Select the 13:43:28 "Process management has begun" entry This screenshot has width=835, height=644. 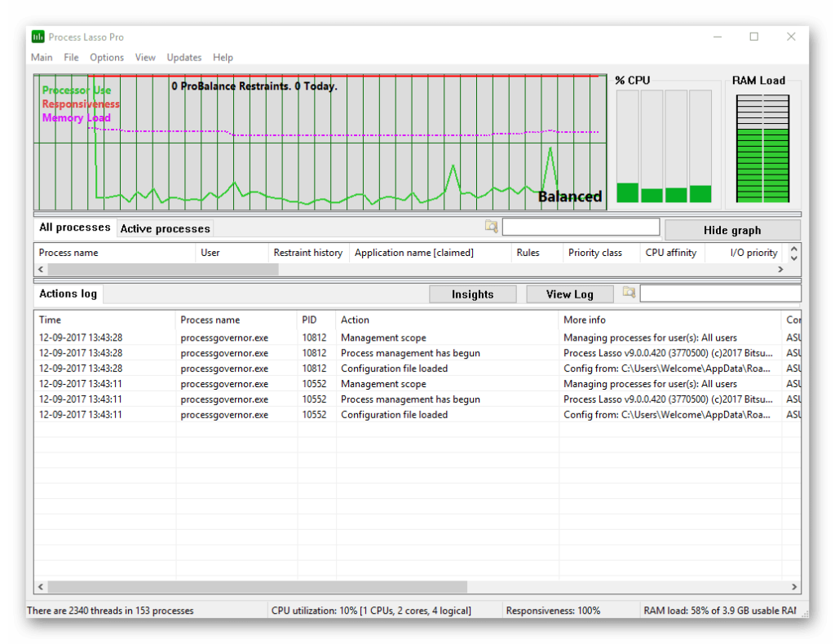click(x=417, y=353)
